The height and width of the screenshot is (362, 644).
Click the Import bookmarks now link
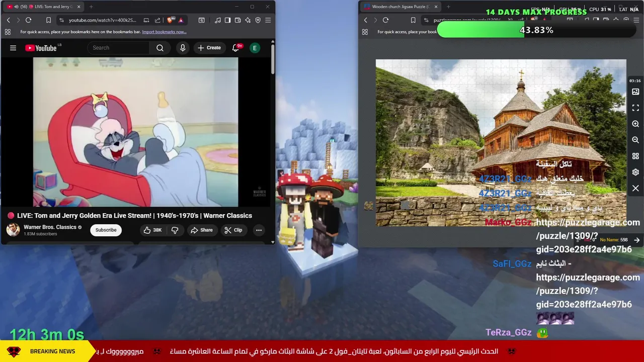[x=164, y=32]
